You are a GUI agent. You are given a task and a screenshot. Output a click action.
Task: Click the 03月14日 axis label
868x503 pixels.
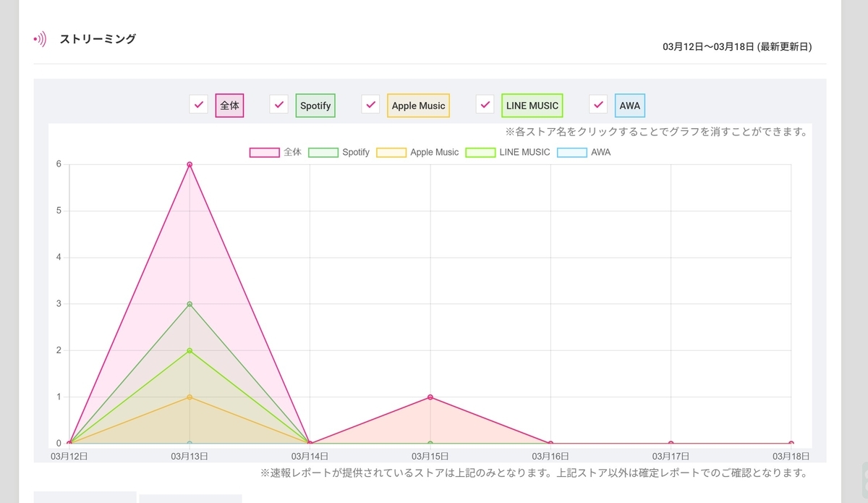[310, 456]
